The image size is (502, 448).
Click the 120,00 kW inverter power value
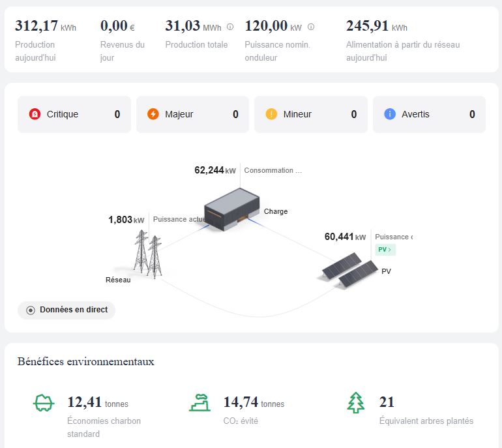[x=273, y=26]
